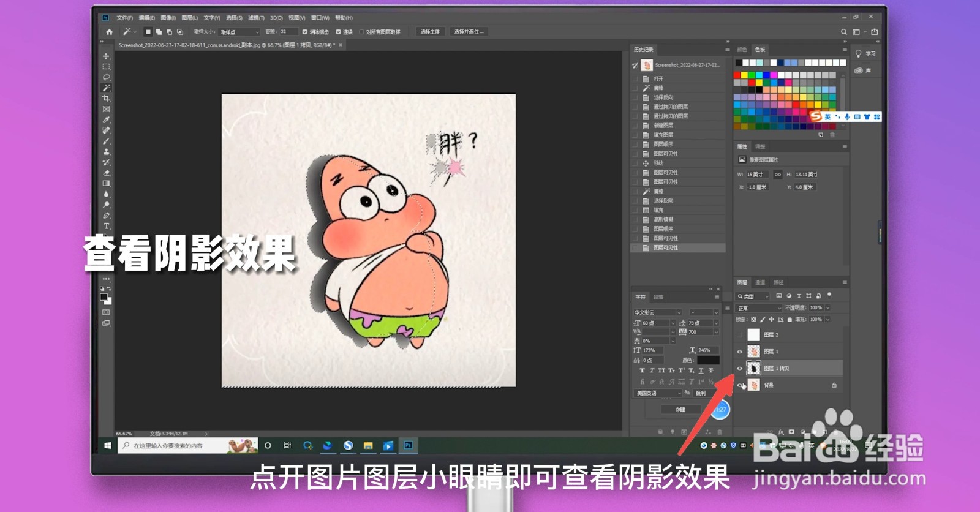Open the leading 73 点 dropdown

point(715,323)
